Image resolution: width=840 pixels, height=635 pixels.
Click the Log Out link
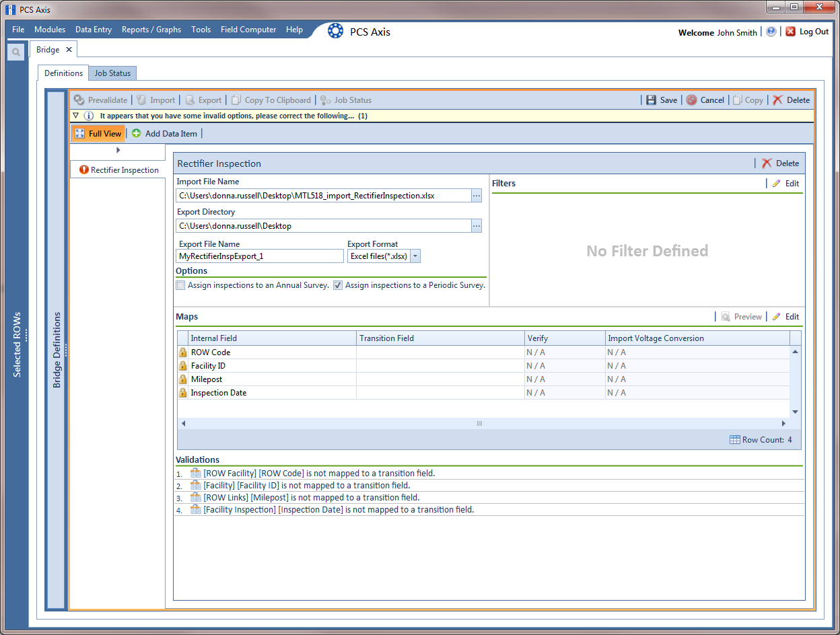814,32
